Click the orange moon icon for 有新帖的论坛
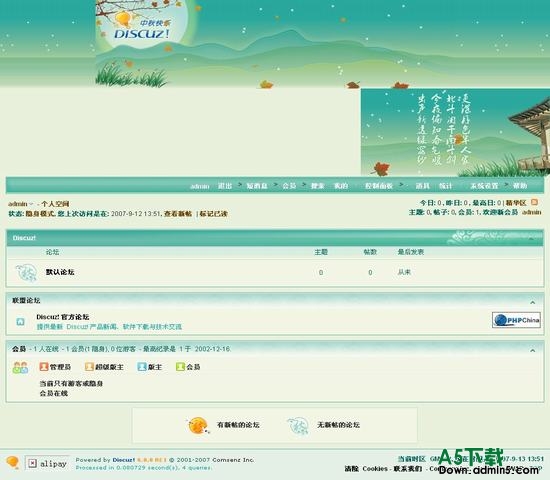This screenshot has width=550, height=480. coord(198,425)
